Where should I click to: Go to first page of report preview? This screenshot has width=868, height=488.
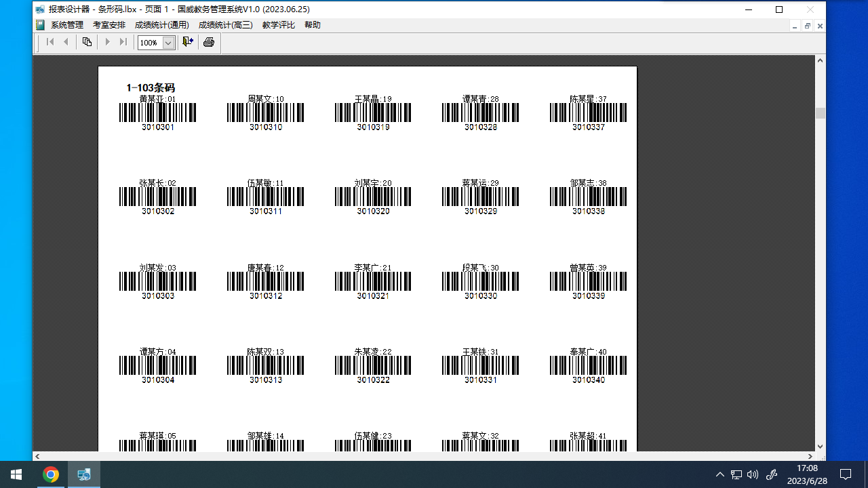[x=50, y=42]
